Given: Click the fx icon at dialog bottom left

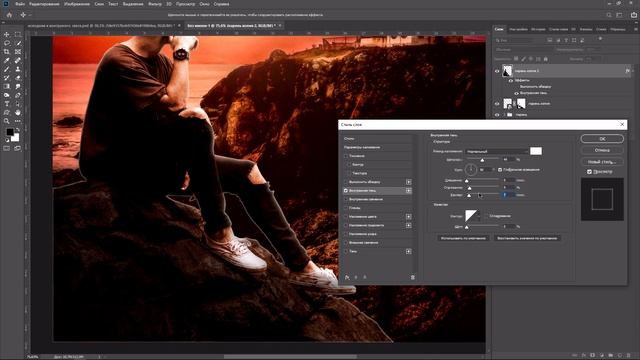Looking at the screenshot, I should (x=347, y=278).
